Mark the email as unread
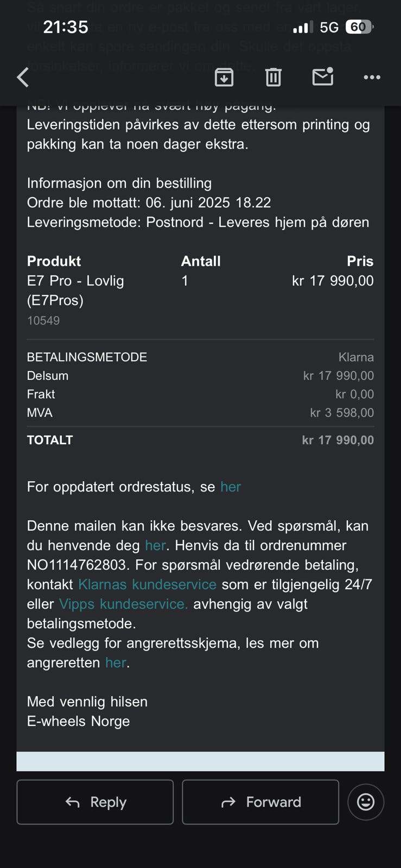This screenshot has width=401, height=868. (323, 77)
